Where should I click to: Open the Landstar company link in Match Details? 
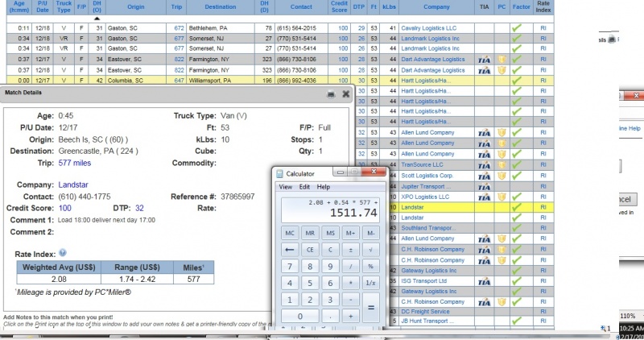click(73, 185)
